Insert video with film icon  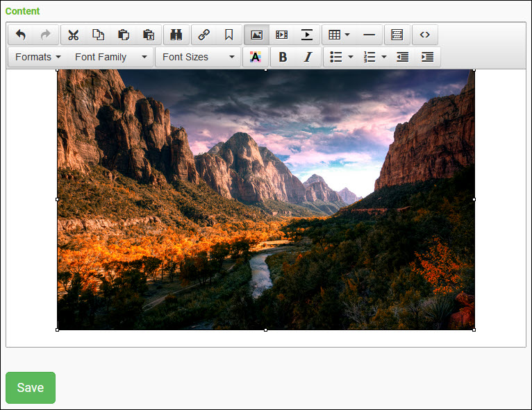click(x=282, y=35)
